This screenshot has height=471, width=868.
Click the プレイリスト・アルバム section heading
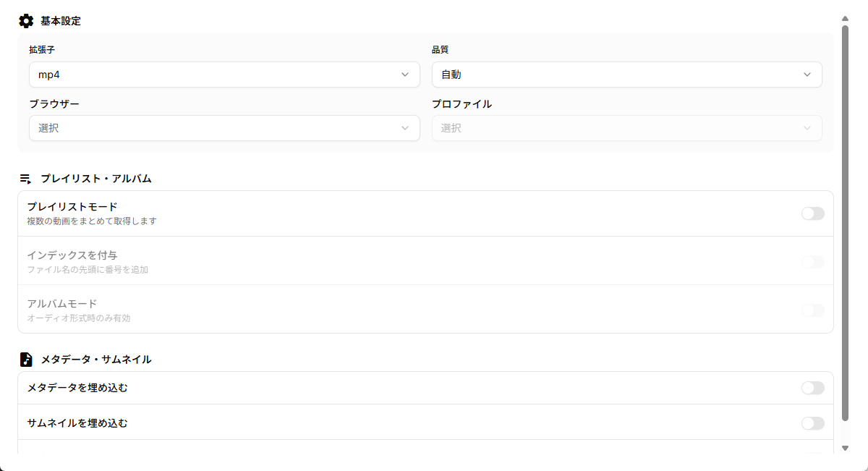tap(95, 178)
